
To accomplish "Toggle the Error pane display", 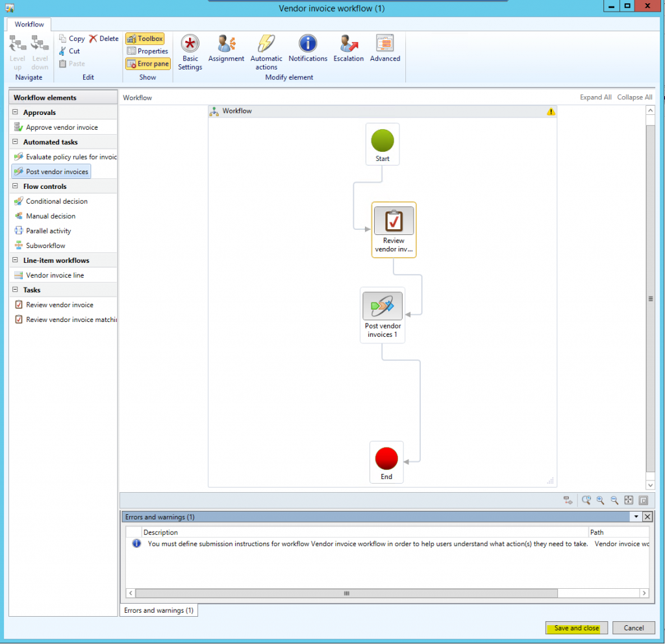I will (x=147, y=64).
